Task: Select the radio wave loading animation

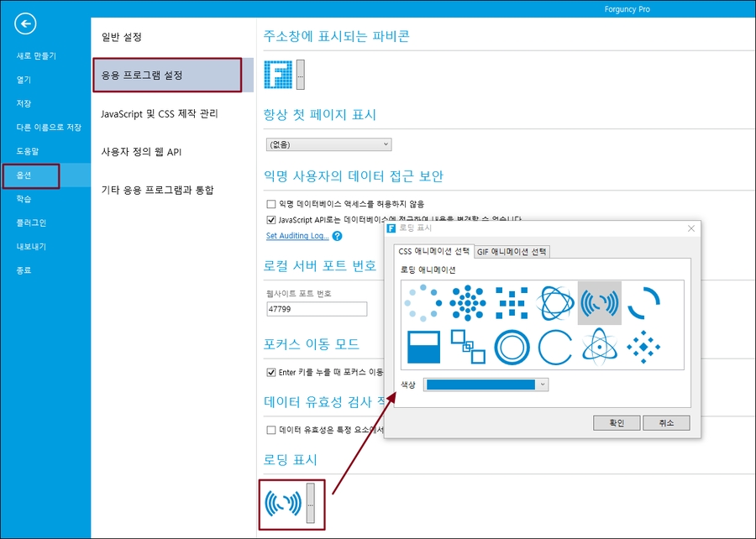Action: tap(599, 303)
